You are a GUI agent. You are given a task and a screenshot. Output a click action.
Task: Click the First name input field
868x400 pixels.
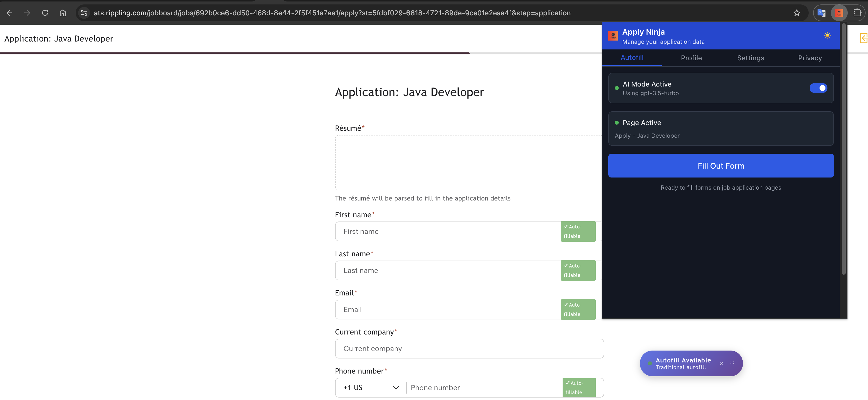448,231
